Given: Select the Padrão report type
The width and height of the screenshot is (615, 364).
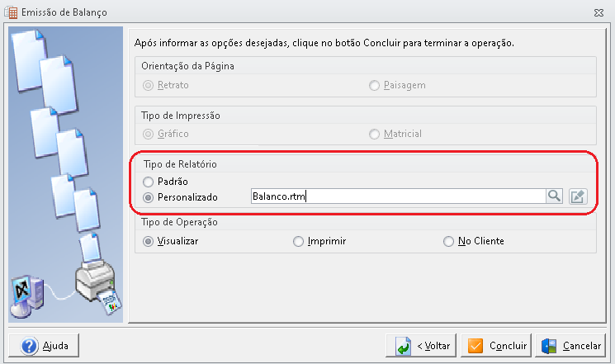Looking at the screenshot, I should point(148,182).
